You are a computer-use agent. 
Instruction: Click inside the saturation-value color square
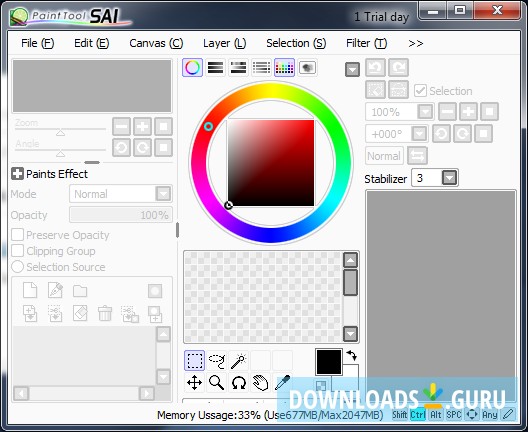click(271, 163)
